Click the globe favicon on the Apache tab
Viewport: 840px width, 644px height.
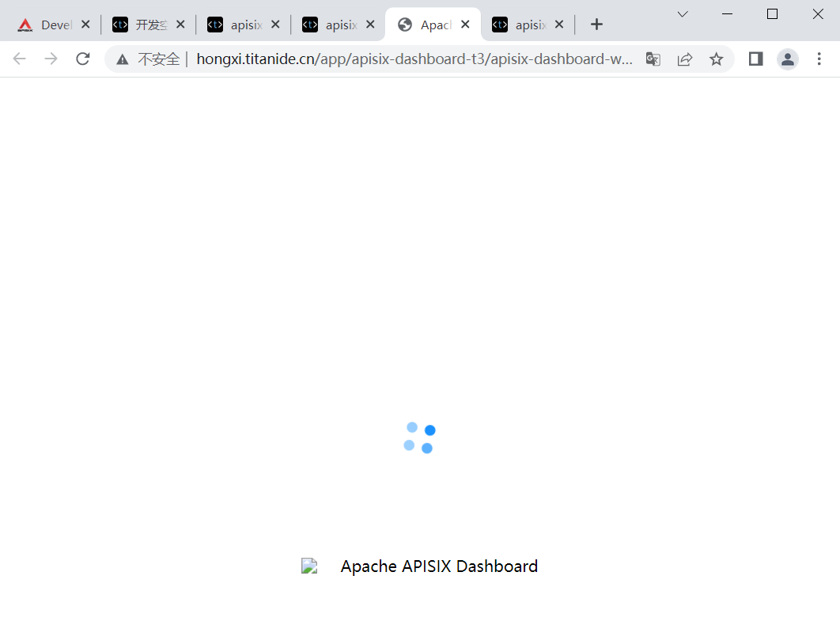(406, 24)
